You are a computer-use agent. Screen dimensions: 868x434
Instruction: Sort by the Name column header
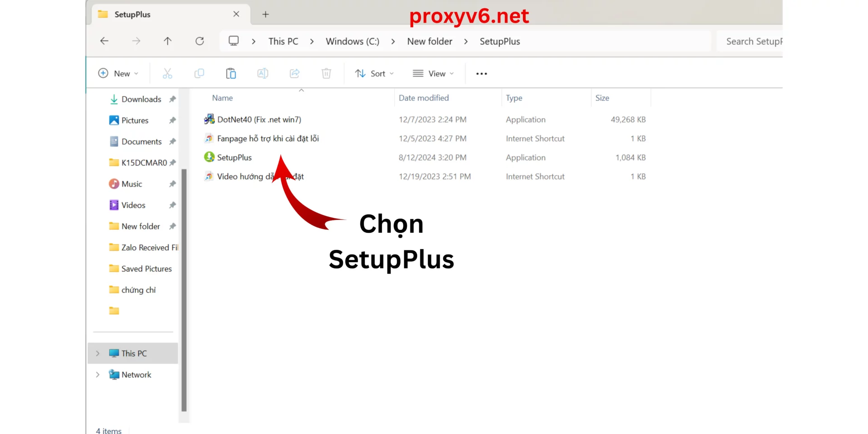tap(222, 98)
